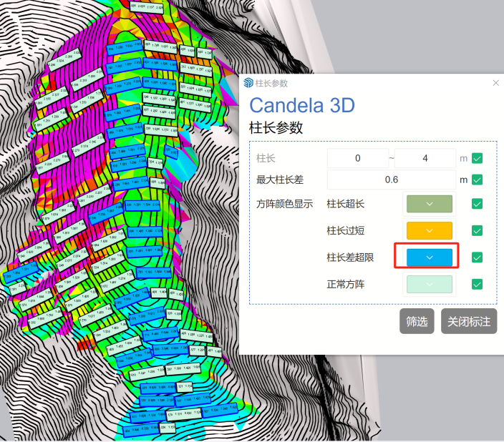Screen dimensions: 504x442
Task: Open the light green 正常方阵 color picker
Action: coord(430,284)
